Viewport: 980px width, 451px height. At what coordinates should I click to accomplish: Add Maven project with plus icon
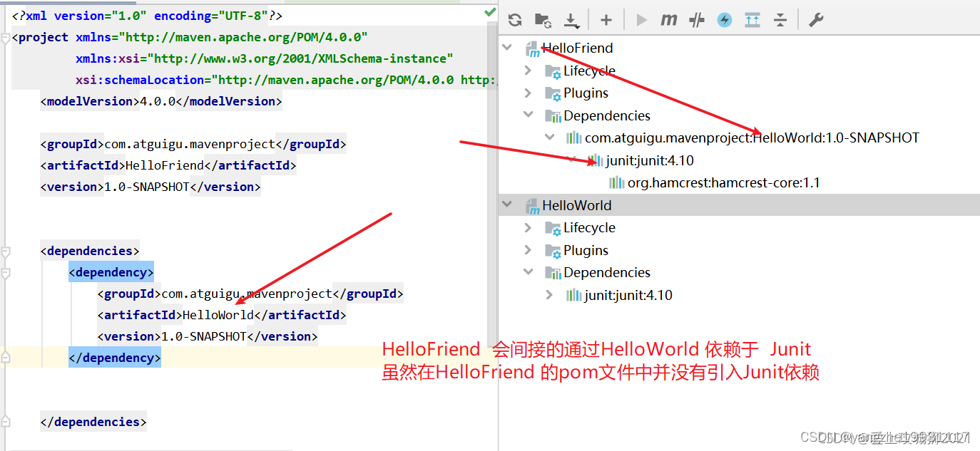click(606, 20)
